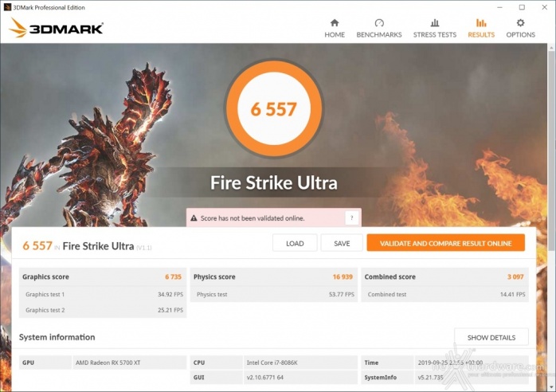
Task: Click the System information heading
Action: (x=57, y=337)
